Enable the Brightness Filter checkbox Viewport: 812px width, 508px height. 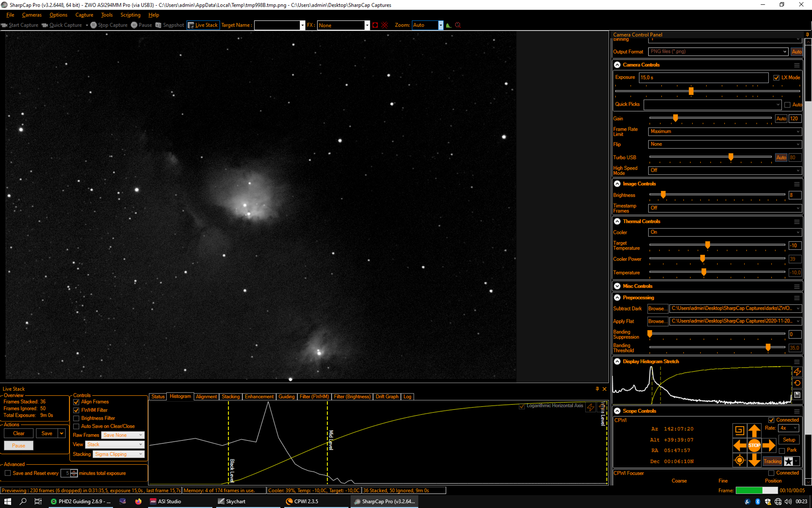76,418
